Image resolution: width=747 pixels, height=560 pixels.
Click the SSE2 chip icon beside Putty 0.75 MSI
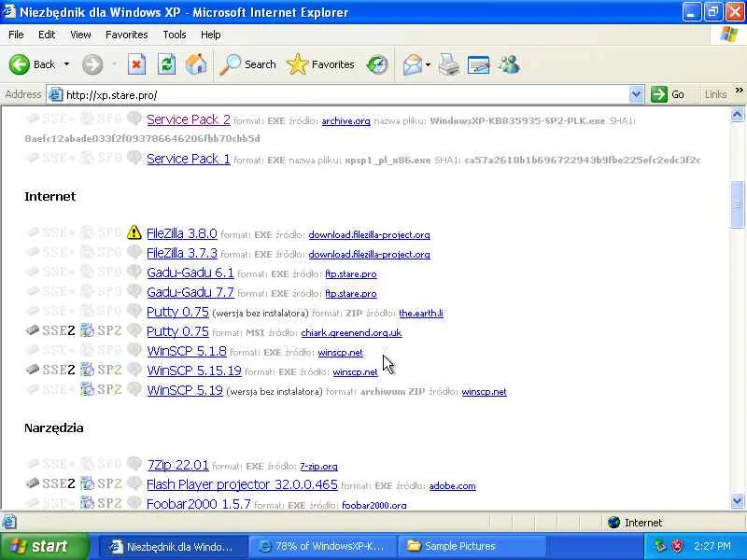tap(32, 329)
